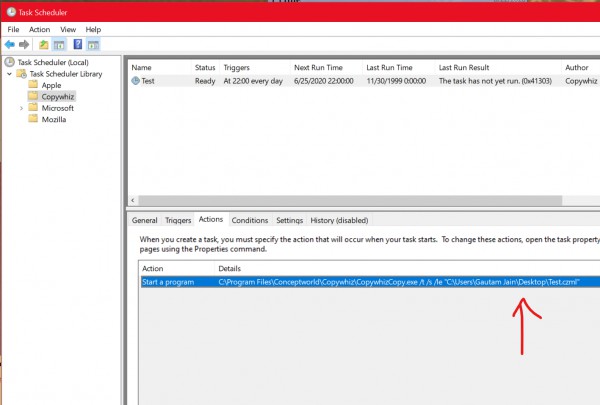Click the gray Forward arrow in toolbar
Image resolution: width=600 pixels, height=405 pixels.
coord(24,45)
